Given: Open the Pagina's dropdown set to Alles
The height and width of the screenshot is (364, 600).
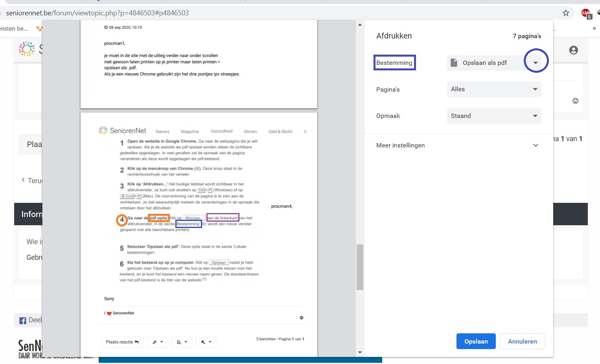Looking at the screenshot, I should click(x=494, y=89).
